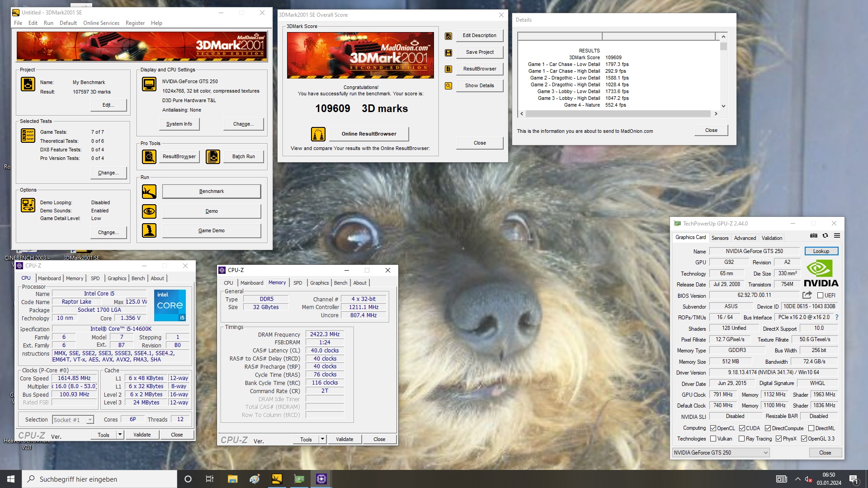Expand Tools dropdown arrow in CPU-Z Memory window
This screenshot has width=868, height=488.
tap(322, 439)
